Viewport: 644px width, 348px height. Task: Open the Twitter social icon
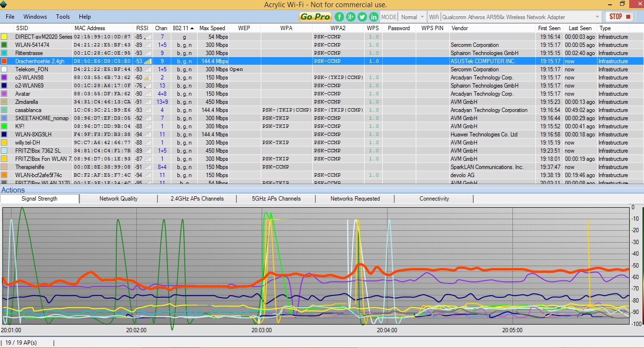click(362, 17)
